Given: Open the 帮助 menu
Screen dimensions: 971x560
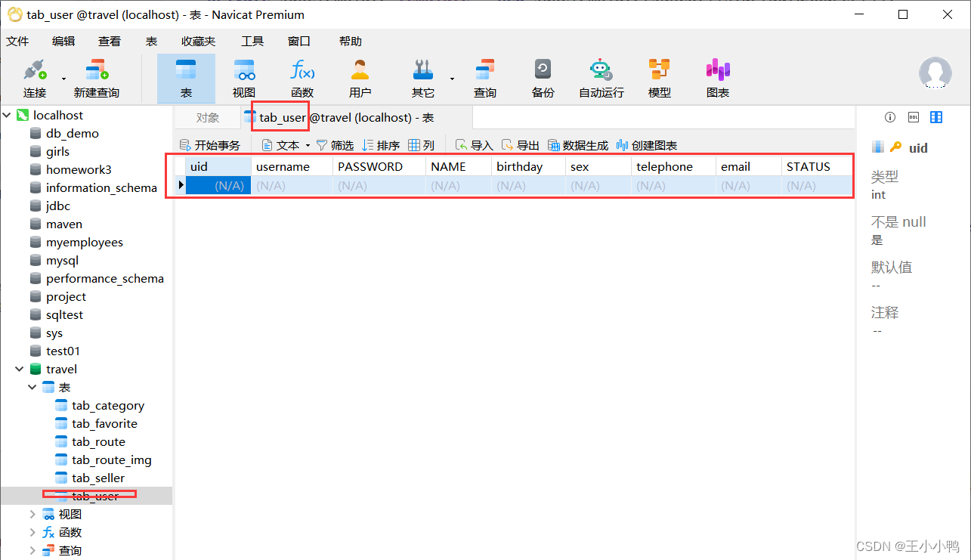Looking at the screenshot, I should tap(351, 42).
